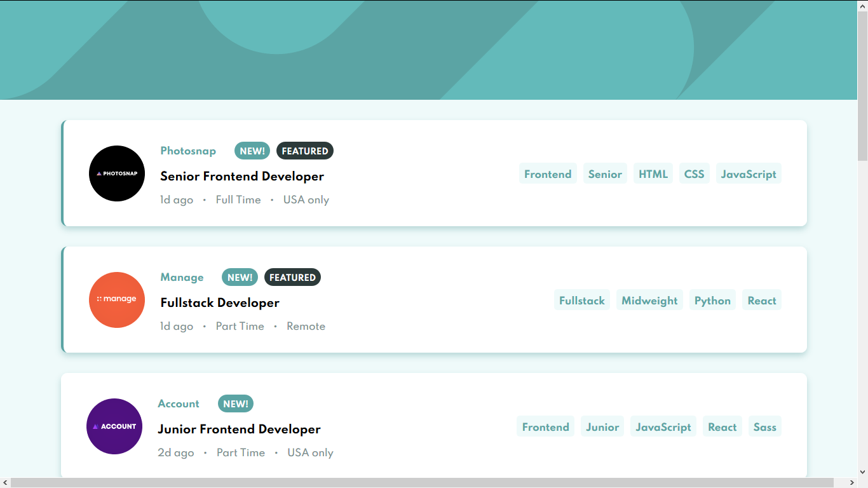This screenshot has width=868, height=488.
Task: Select the Sass filter tag
Action: click(x=764, y=426)
